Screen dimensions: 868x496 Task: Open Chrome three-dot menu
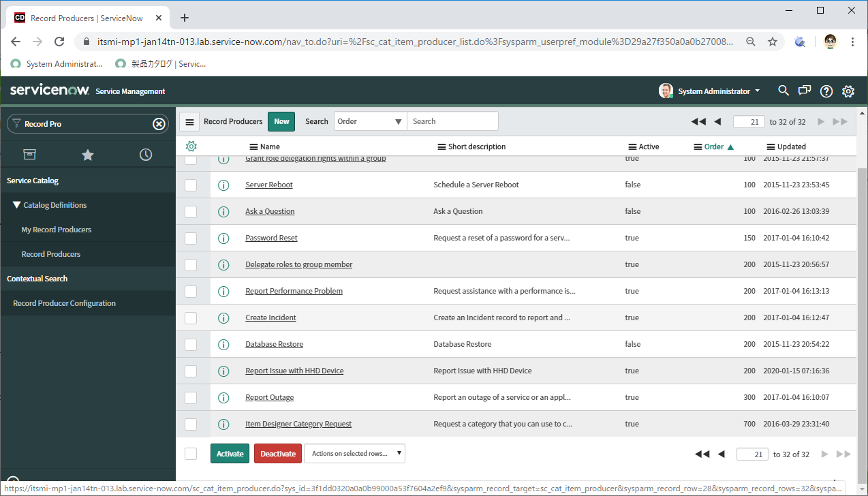click(852, 42)
